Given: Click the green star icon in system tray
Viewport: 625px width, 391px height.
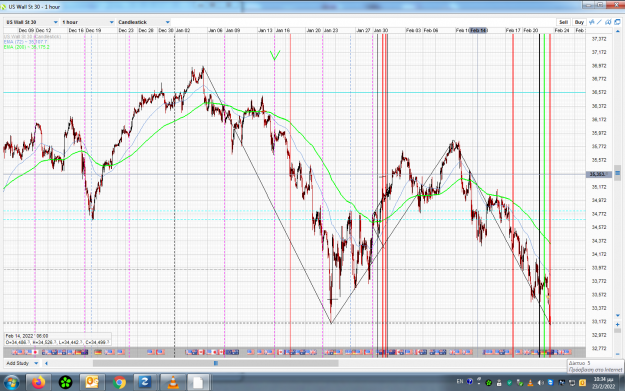Looking at the screenshot, I should 489,383.
